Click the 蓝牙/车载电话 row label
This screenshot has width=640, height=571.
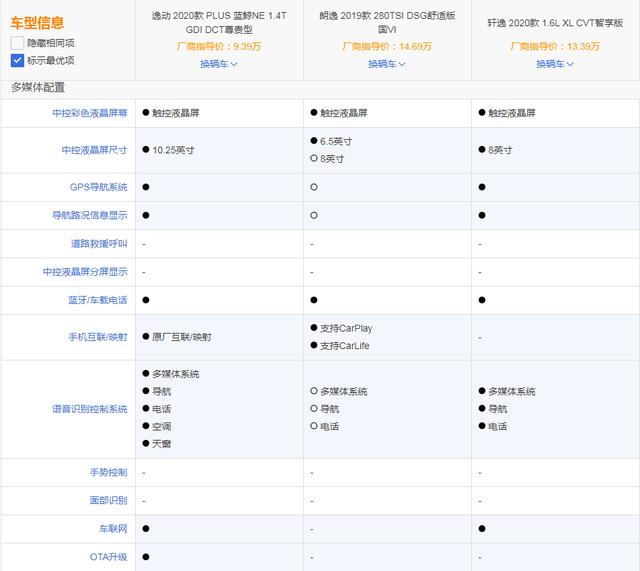(x=98, y=300)
